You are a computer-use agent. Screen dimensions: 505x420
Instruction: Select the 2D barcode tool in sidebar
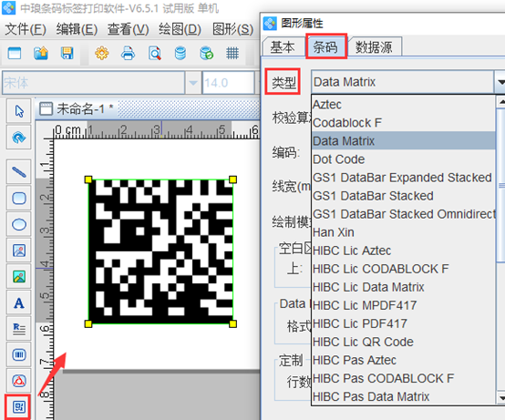click(18, 407)
